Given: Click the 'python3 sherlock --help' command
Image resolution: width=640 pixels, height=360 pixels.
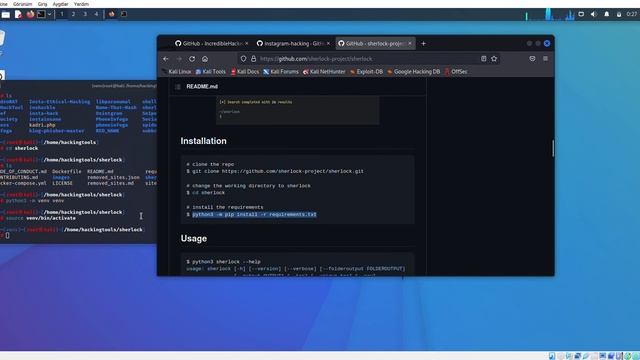Looking at the screenshot, I should coord(224,262).
